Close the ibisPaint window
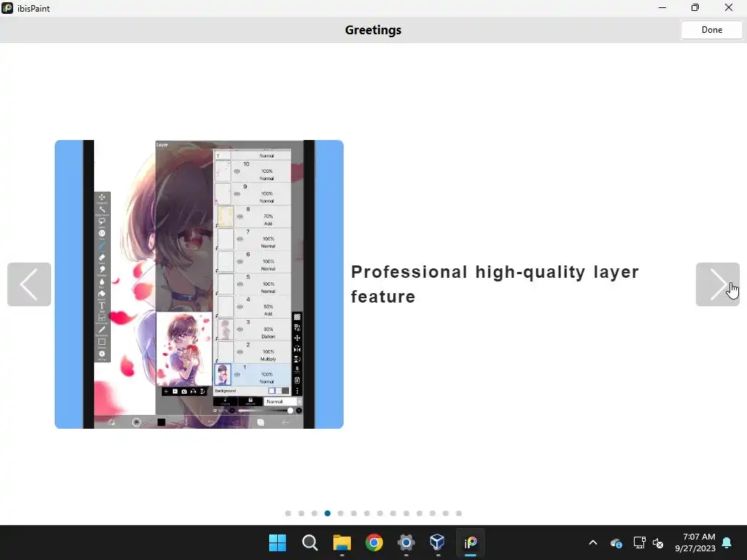The height and width of the screenshot is (560, 747). pyautogui.click(x=729, y=7)
